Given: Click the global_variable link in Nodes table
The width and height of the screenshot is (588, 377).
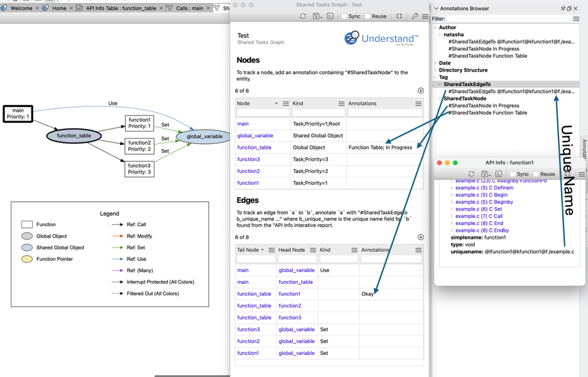Looking at the screenshot, I should coord(255,136).
